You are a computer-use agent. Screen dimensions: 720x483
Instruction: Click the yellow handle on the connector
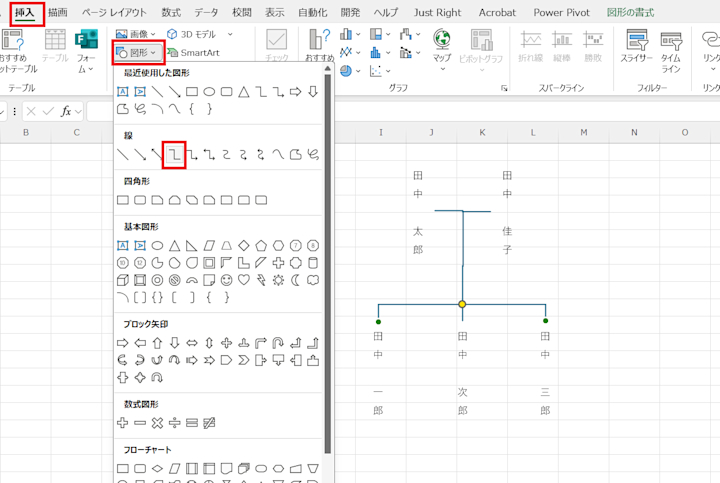point(462,303)
